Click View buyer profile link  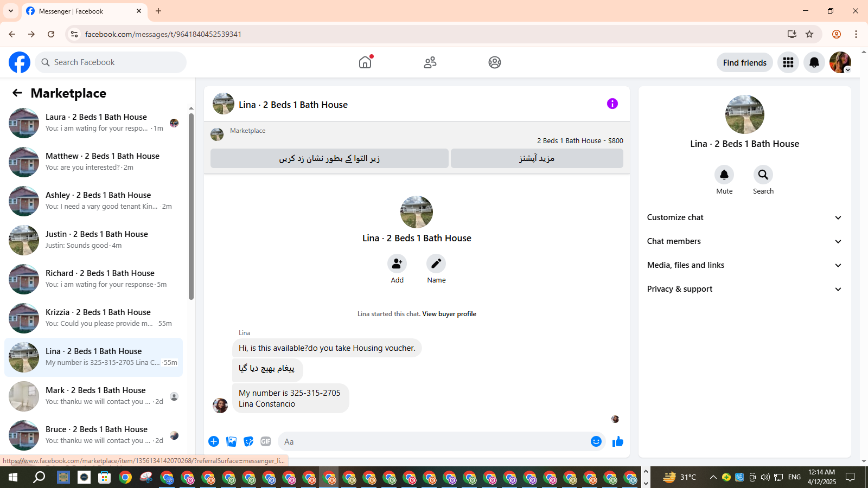(x=449, y=314)
